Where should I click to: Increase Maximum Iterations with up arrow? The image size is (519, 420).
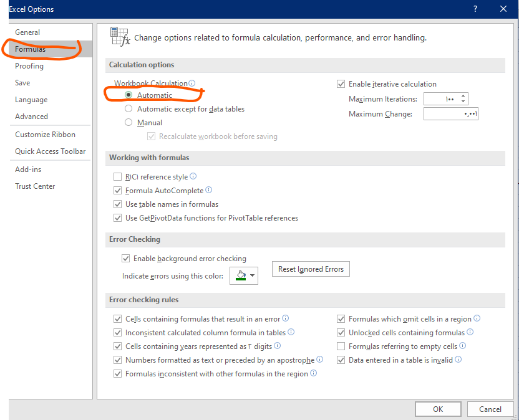[x=463, y=96]
